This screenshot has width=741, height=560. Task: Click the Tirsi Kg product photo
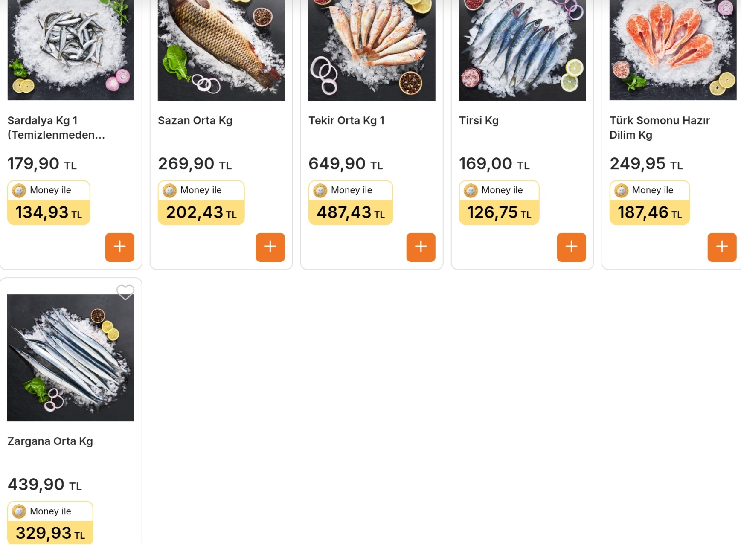pyautogui.click(x=522, y=49)
